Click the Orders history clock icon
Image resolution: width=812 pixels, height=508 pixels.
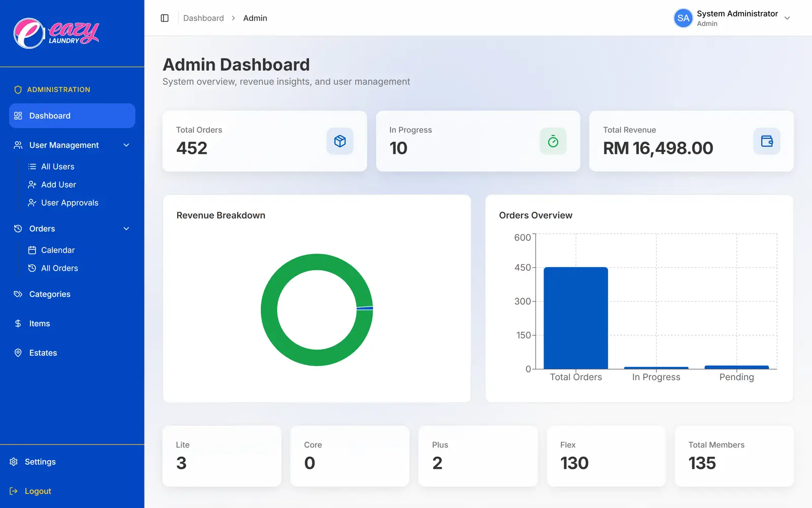pyautogui.click(x=18, y=229)
